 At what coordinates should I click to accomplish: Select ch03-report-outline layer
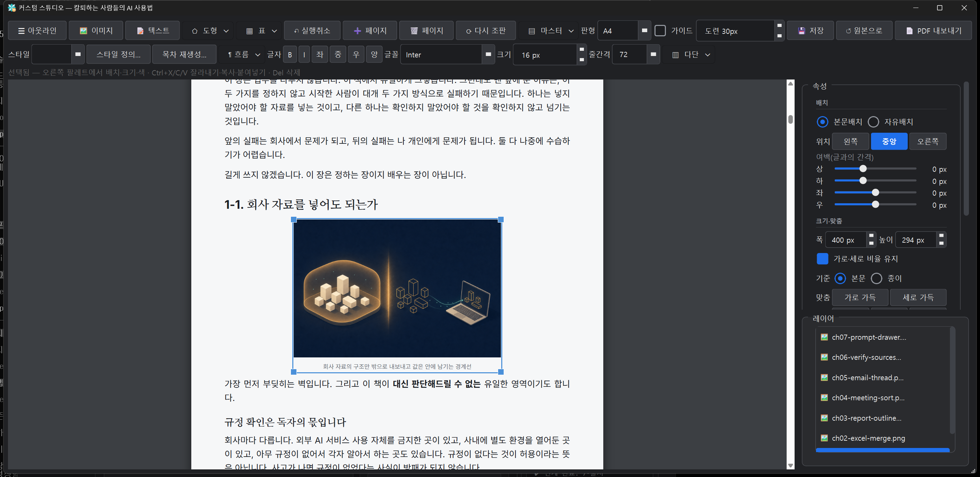coord(882,418)
